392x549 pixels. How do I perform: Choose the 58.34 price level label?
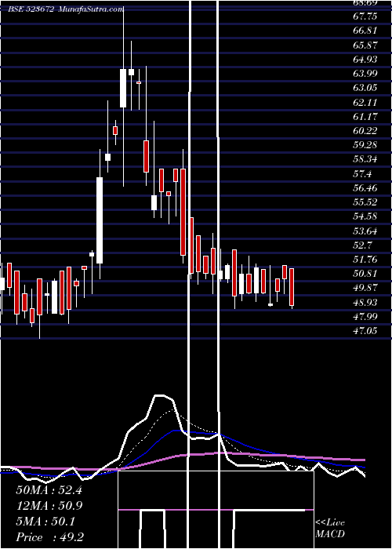(365, 160)
